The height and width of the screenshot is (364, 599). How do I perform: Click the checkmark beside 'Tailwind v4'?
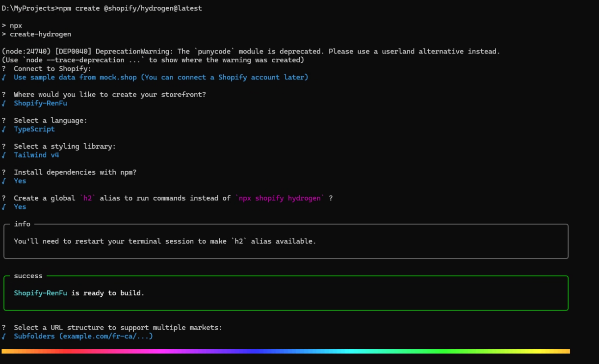(4, 155)
